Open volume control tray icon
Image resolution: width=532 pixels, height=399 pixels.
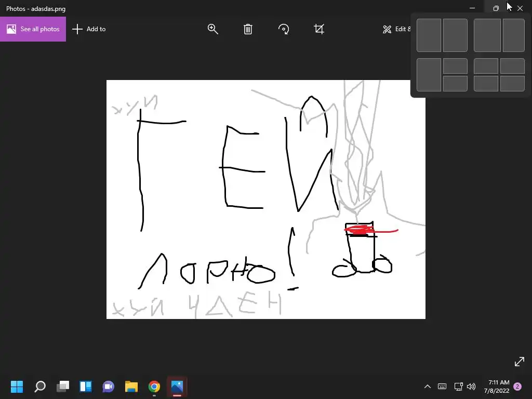coord(471,387)
